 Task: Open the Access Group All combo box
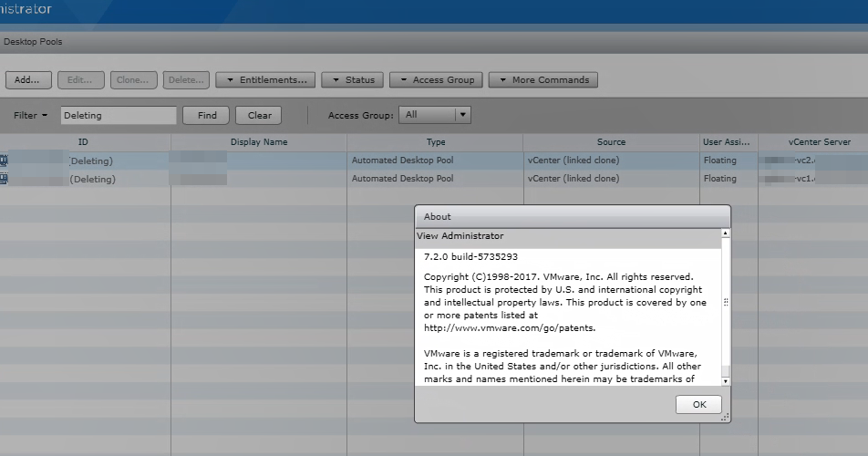[x=435, y=115]
